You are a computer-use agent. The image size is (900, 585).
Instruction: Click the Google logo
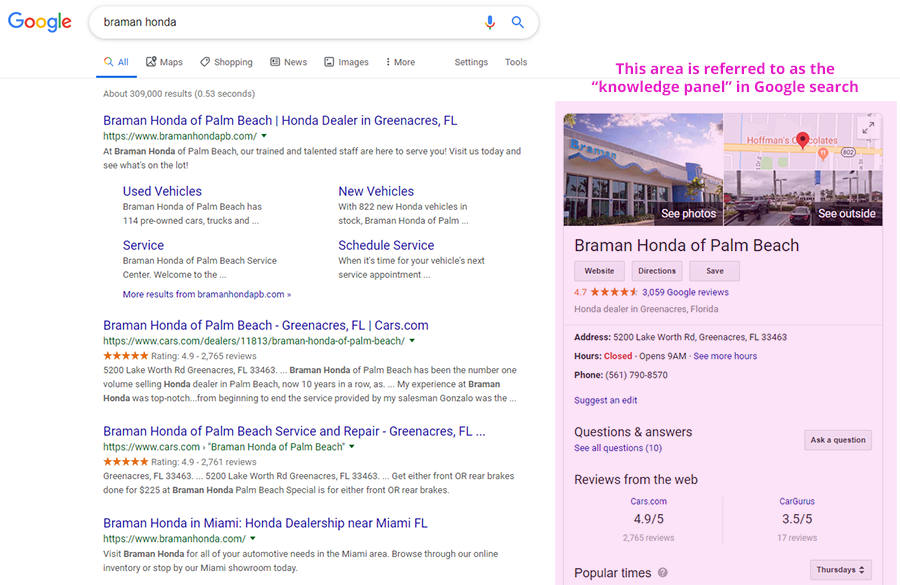(x=40, y=22)
